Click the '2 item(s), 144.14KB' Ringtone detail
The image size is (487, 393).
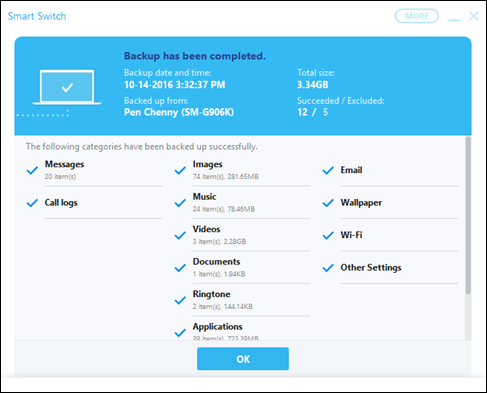(x=222, y=306)
